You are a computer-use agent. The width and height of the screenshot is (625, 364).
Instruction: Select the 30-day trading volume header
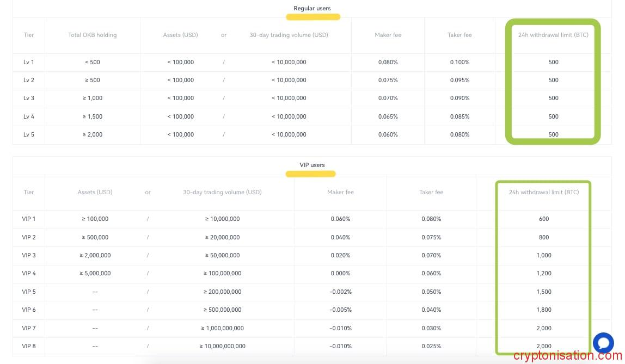coord(289,35)
